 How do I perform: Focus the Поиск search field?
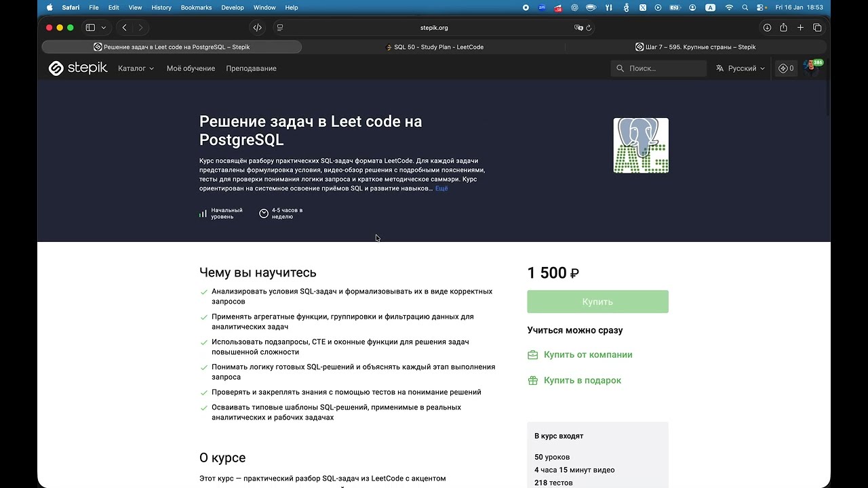point(658,68)
